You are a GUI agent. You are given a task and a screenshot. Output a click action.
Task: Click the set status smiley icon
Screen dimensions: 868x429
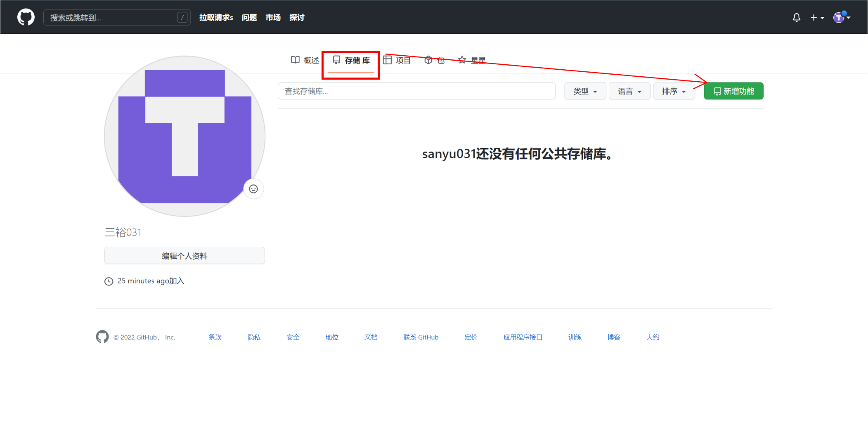pyautogui.click(x=253, y=189)
